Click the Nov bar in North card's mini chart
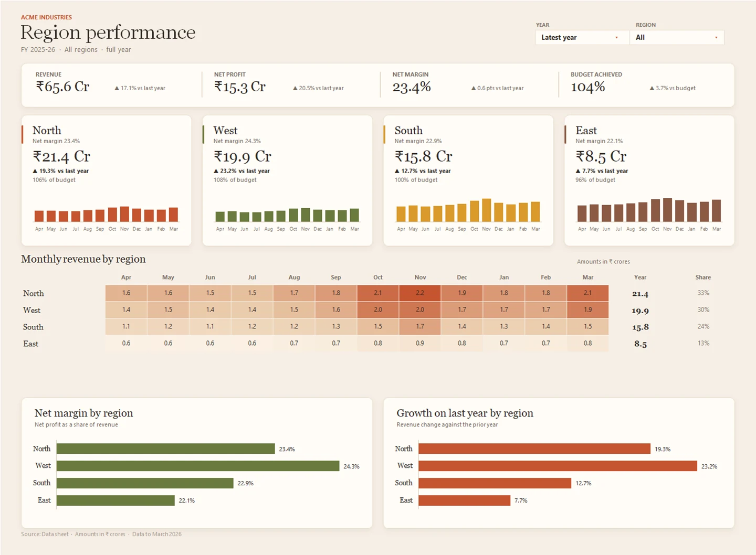 pyautogui.click(x=124, y=214)
